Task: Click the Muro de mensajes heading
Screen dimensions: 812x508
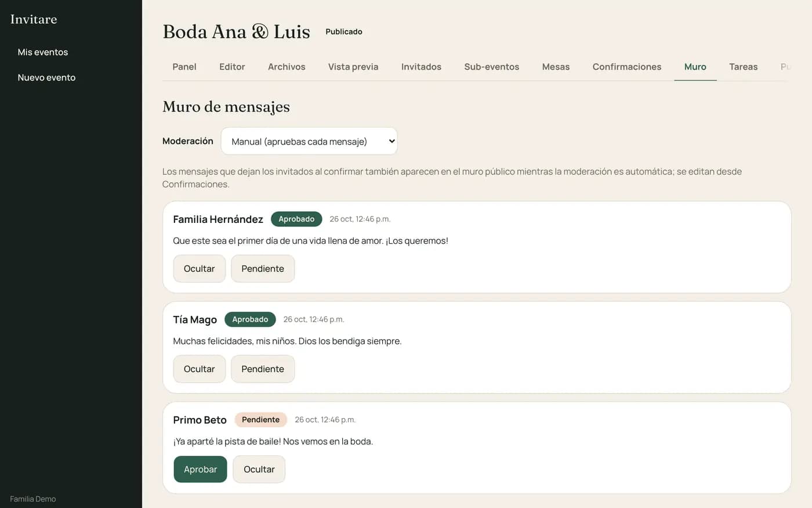Action: pyautogui.click(x=226, y=107)
